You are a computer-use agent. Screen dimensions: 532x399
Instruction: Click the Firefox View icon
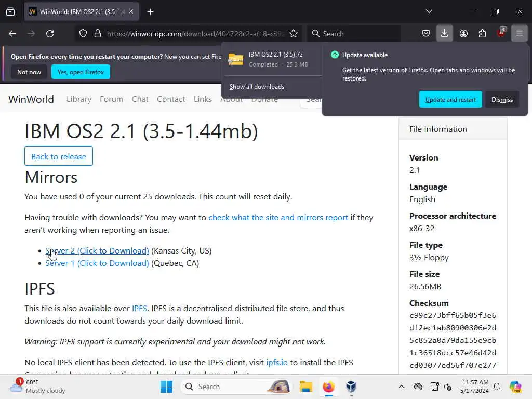click(10, 12)
